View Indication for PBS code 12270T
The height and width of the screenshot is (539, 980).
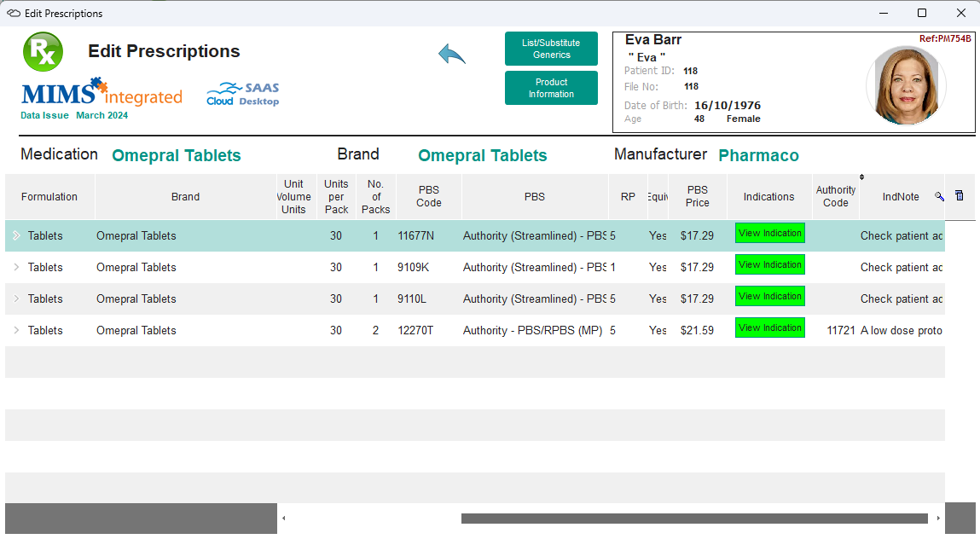pos(770,327)
